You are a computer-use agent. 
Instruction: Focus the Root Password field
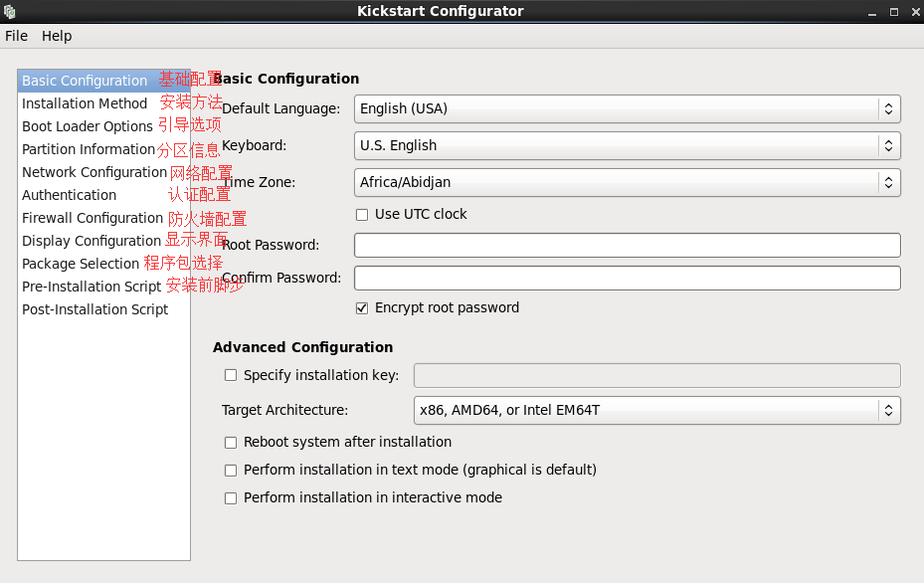(627, 245)
